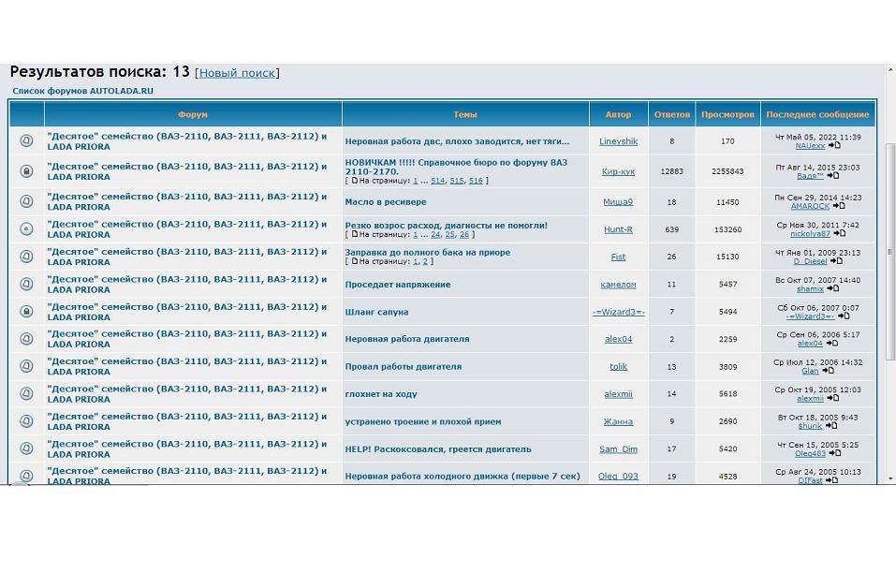The image size is (896, 588).
Task: Open topic Проседает напряжение
Action: click(x=397, y=284)
